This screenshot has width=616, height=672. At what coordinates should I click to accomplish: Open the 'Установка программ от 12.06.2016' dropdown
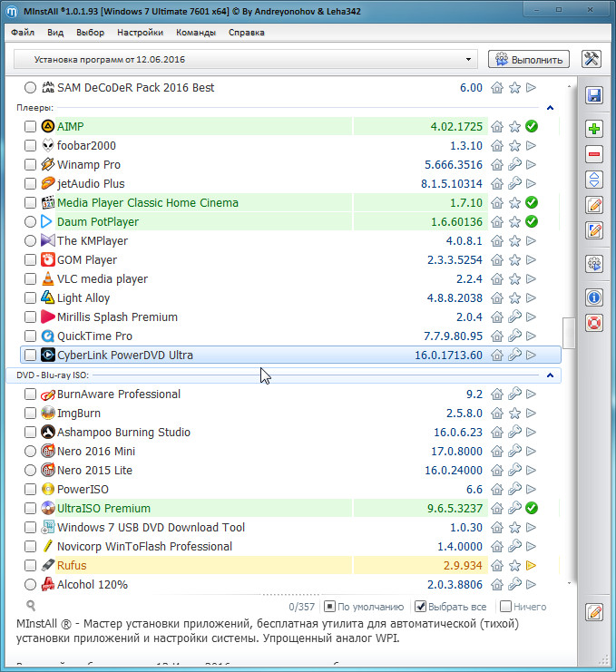click(245, 60)
